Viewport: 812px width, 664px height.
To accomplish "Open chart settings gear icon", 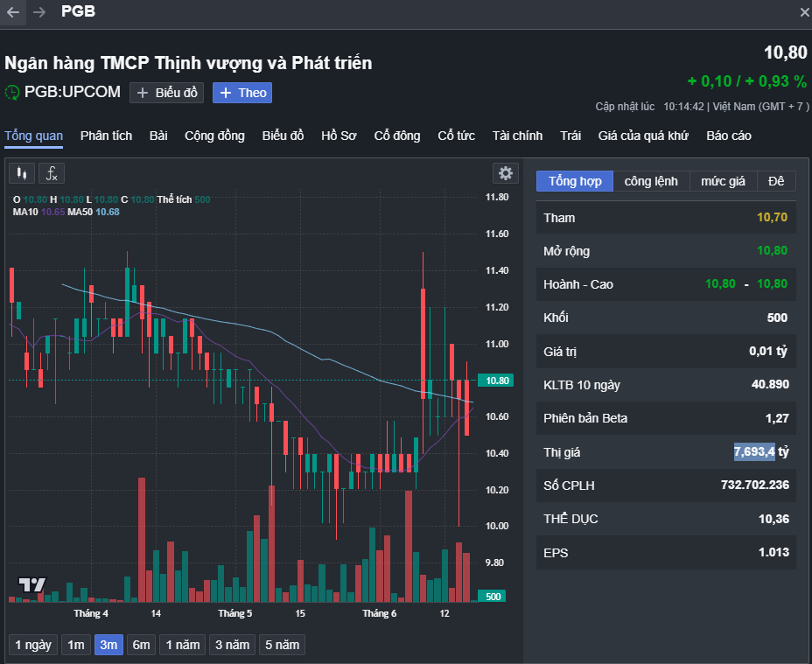I will pos(506,173).
